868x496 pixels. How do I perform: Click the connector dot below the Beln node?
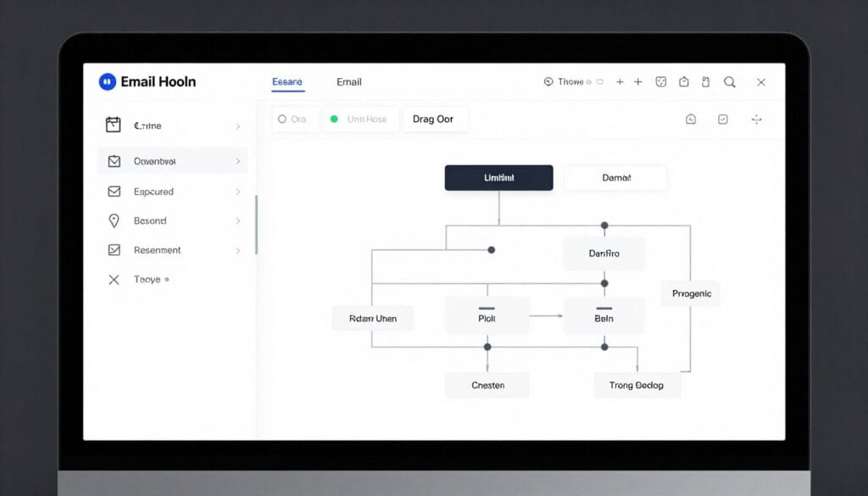coord(604,347)
